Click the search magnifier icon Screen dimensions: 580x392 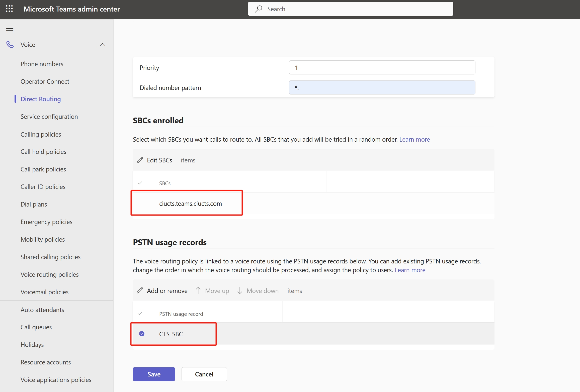pos(259,9)
